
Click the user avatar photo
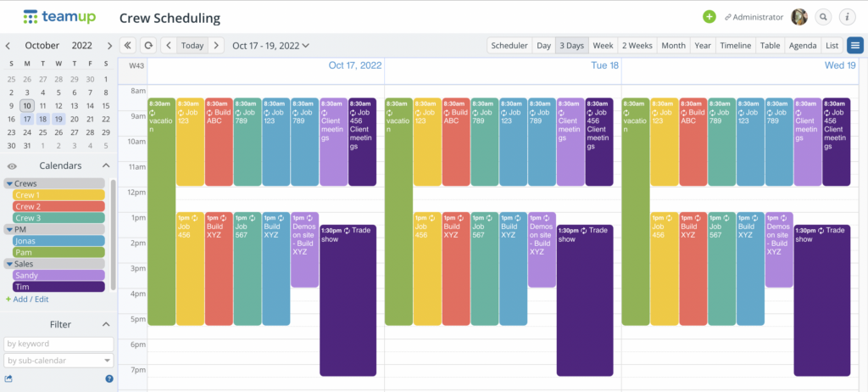tap(798, 17)
